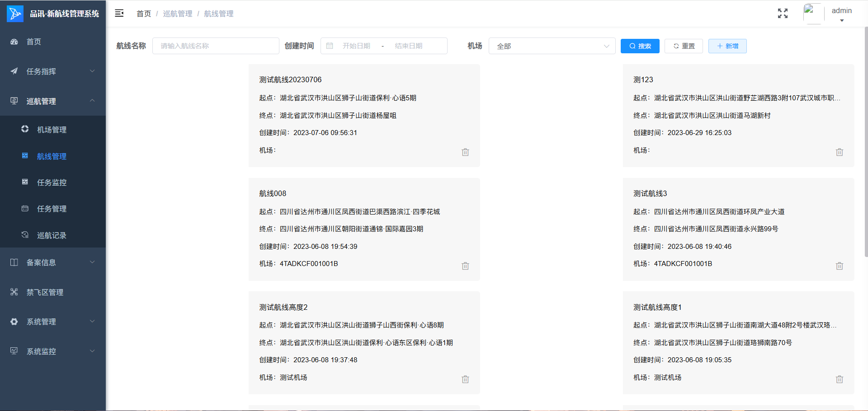Click the 任务指挥 paper plane icon
Image resolution: width=868 pixels, height=411 pixels.
coord(14,71)
